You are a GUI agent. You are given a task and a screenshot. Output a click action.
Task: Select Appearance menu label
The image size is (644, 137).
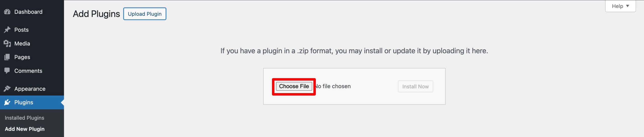30,89
